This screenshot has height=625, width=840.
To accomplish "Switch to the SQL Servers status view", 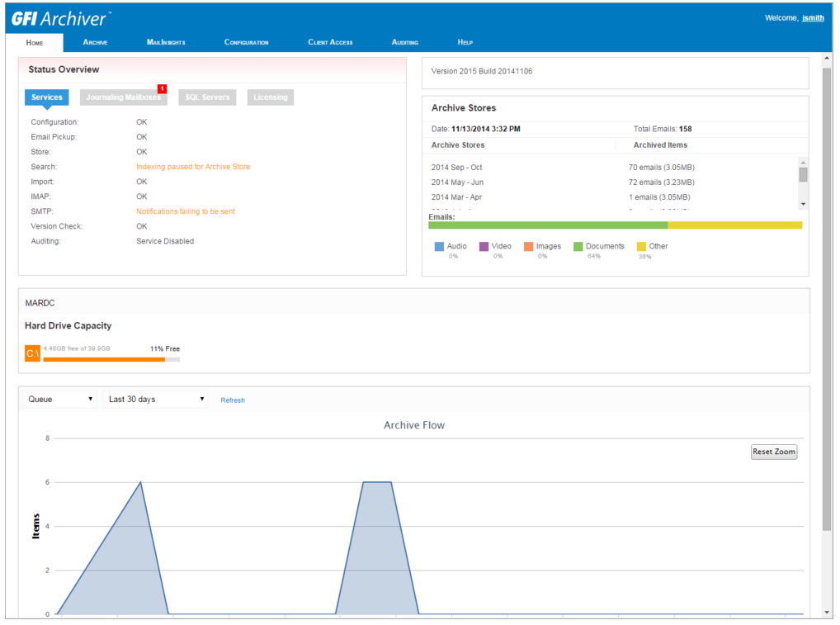I will [x=207, y=97].
